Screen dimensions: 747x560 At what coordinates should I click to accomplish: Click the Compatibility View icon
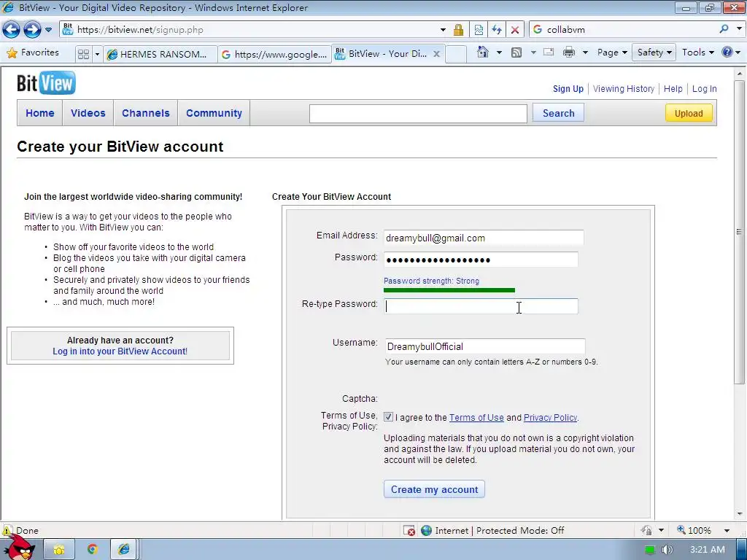click(479, 30)
